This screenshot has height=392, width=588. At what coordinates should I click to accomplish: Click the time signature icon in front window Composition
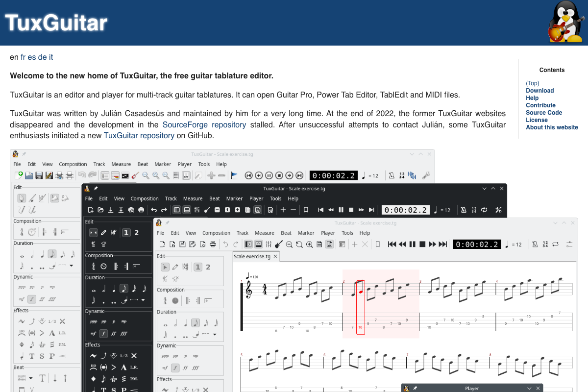[x=165, y=300]
